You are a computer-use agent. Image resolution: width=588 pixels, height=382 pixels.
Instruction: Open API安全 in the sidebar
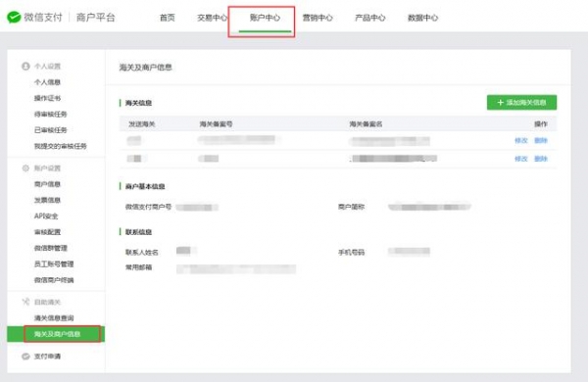(x=46, y=216)
